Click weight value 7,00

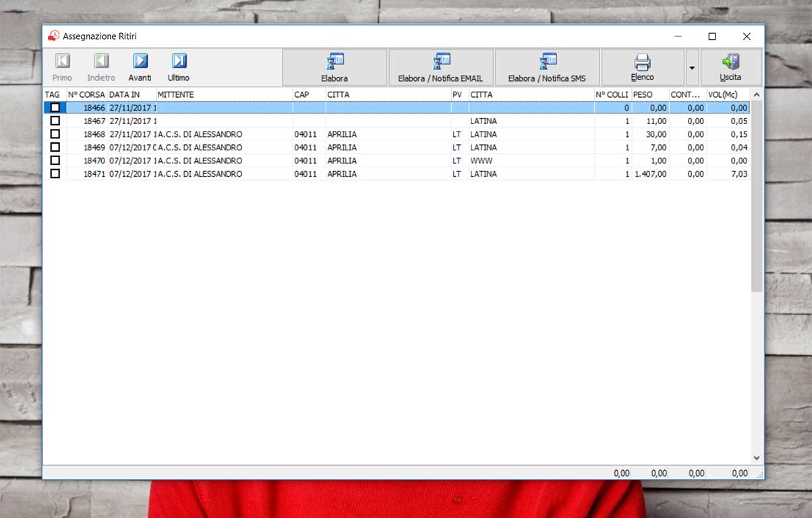(x=658, y=147)
